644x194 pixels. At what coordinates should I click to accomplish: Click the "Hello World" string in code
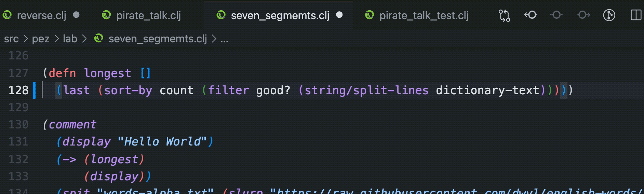coord(162,141)
